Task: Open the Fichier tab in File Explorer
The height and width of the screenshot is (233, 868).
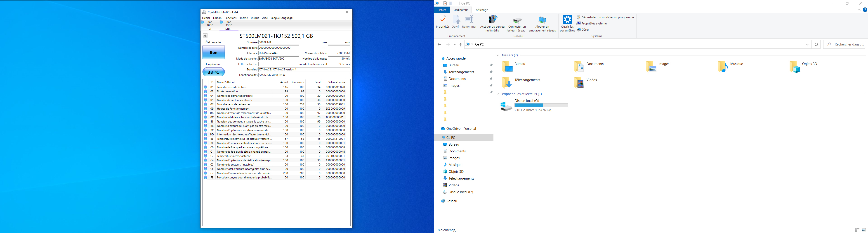Action: 442,10
